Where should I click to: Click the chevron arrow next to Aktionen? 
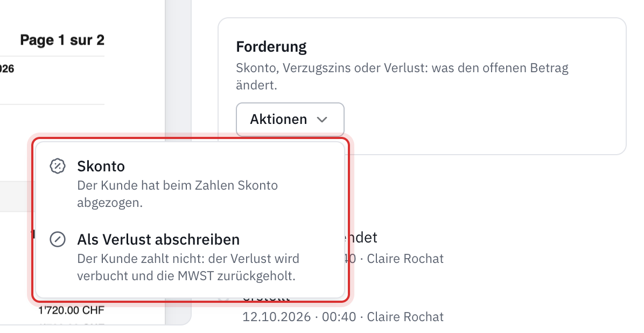(x=323, y=120)
